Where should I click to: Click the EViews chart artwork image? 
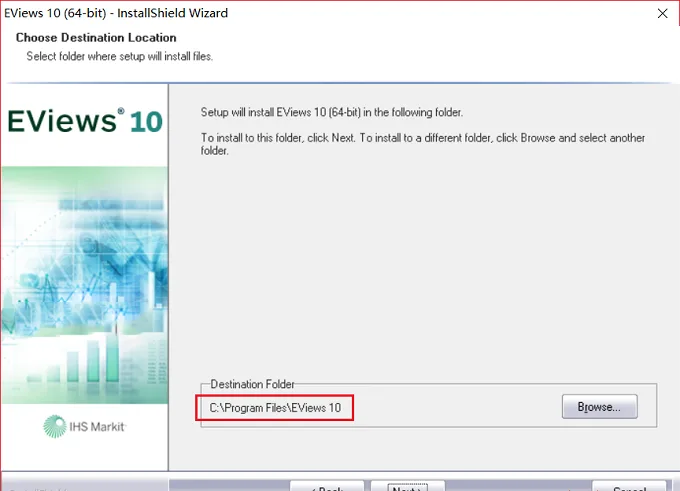click(x=85, y=285)
